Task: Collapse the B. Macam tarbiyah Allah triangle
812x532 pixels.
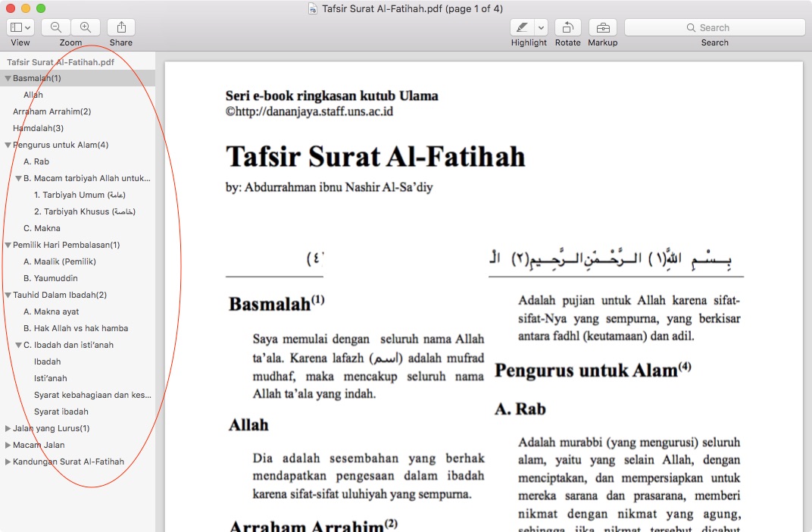Action: (18, 178)
